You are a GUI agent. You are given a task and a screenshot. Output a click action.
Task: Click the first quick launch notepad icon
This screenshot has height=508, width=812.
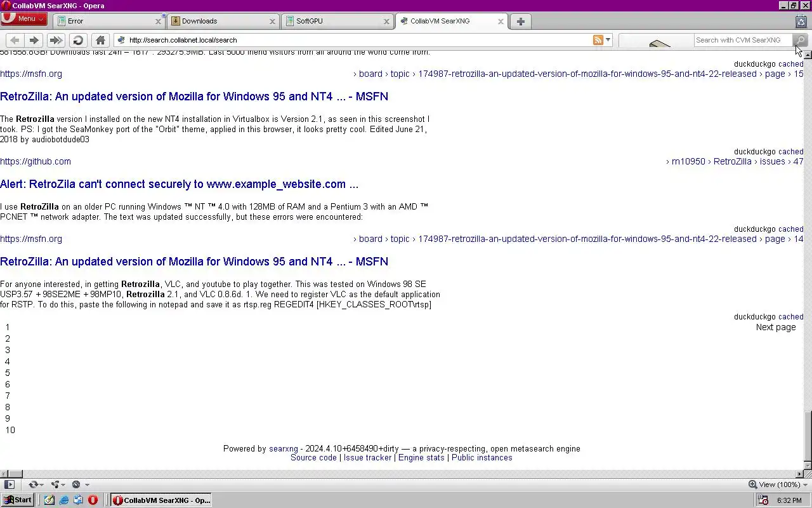point(49,500)
